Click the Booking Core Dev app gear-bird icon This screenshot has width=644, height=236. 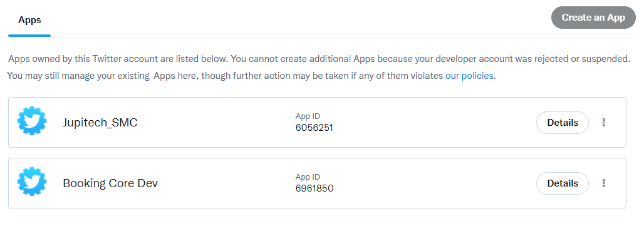tap(31, 182)
